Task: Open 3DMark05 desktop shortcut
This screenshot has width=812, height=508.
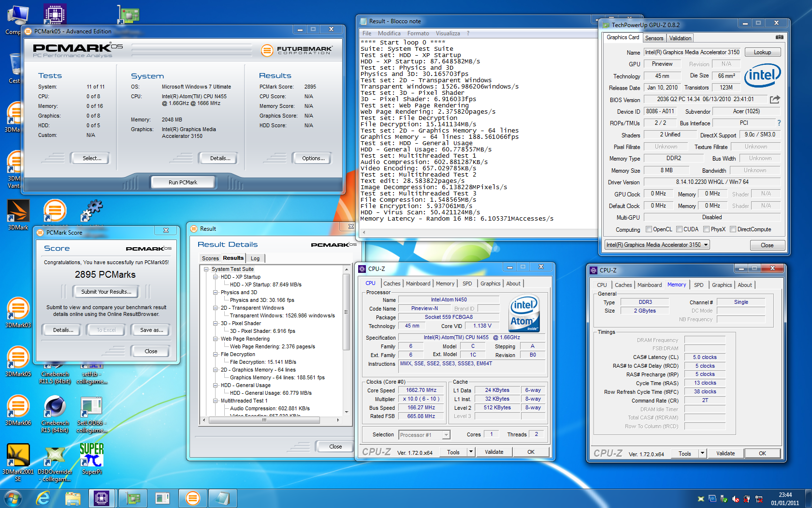Action: click(18, 361)
